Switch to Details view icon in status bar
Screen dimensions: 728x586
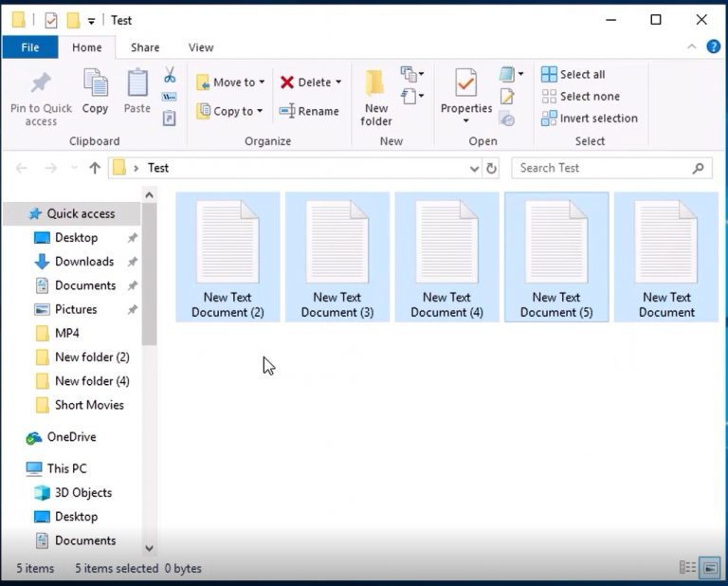click(687, 567)
